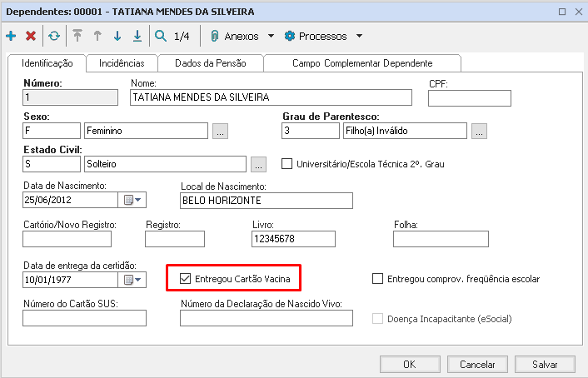Switch to Incidências tab
588x378 pixels.
pyautogui.click(x=122, y=63)
